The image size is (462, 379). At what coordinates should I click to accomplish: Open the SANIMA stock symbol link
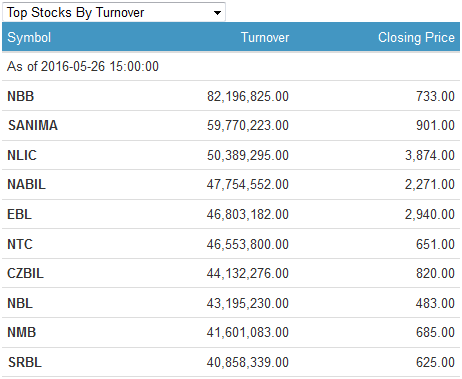click(33, 125)
